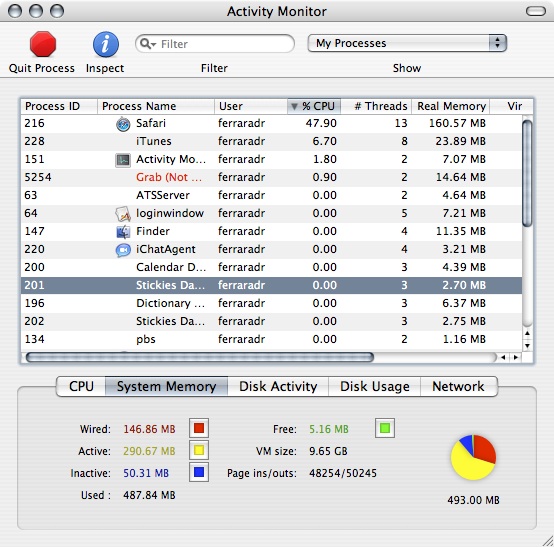Click the horizontal scrollbar thumb of process list

tap(200, 357)
